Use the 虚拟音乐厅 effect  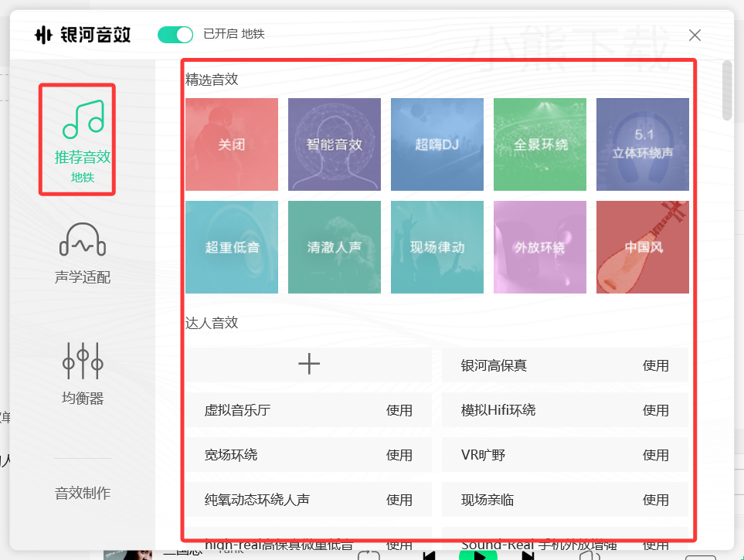[399, 410]
